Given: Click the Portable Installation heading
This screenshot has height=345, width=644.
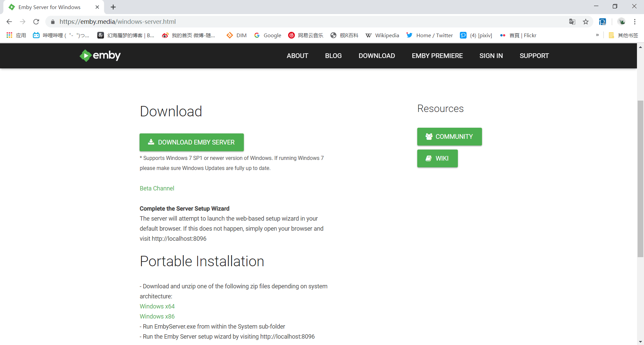Looking at the screenshot, I should tap(202, 261).
